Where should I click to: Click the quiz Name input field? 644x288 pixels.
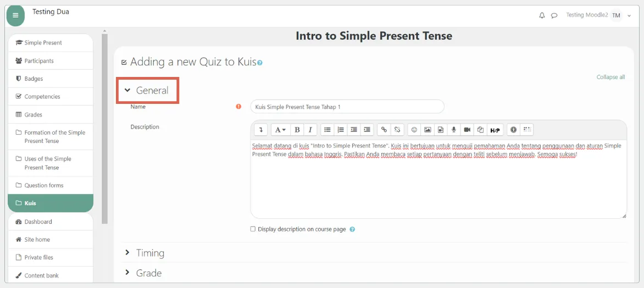[347, 107]
